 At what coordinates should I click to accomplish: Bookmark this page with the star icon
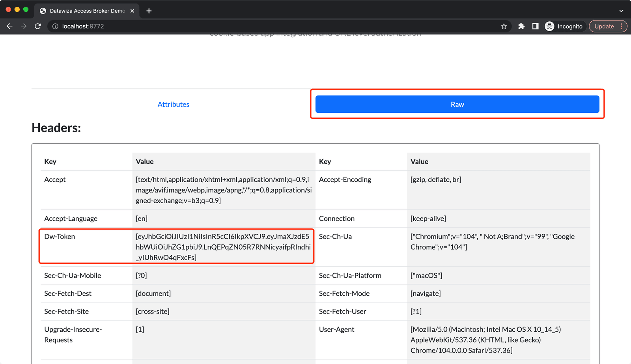tap(504, 26)
